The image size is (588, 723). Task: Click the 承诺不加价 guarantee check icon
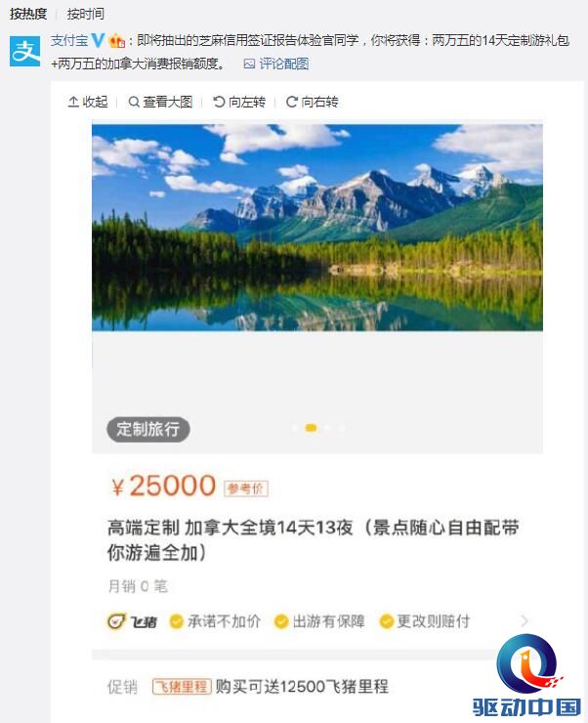176,621
